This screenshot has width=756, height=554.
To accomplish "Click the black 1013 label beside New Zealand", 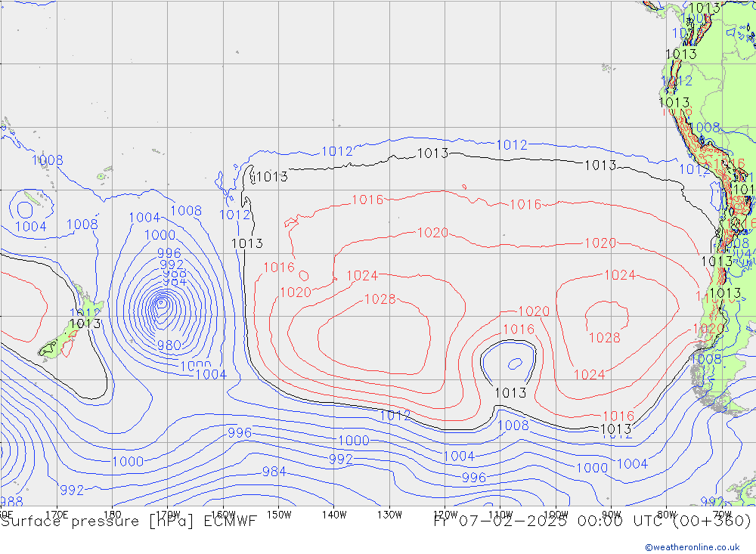I will pos(85,323).
